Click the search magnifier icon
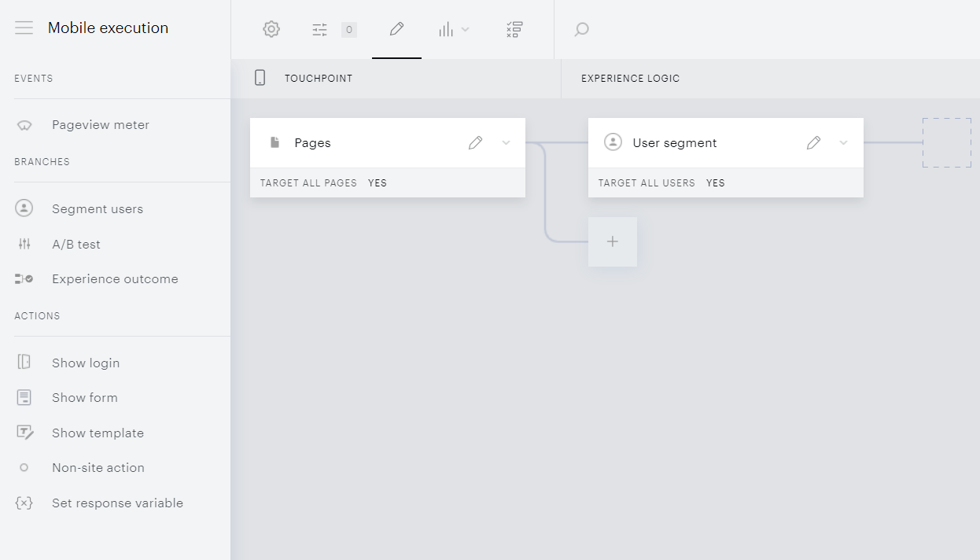 point(581,30)
